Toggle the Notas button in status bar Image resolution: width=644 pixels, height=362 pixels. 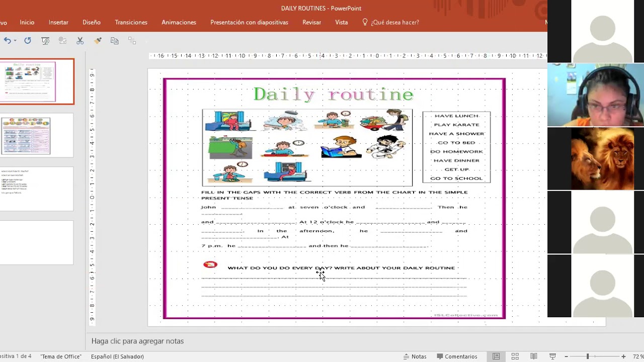415,356
